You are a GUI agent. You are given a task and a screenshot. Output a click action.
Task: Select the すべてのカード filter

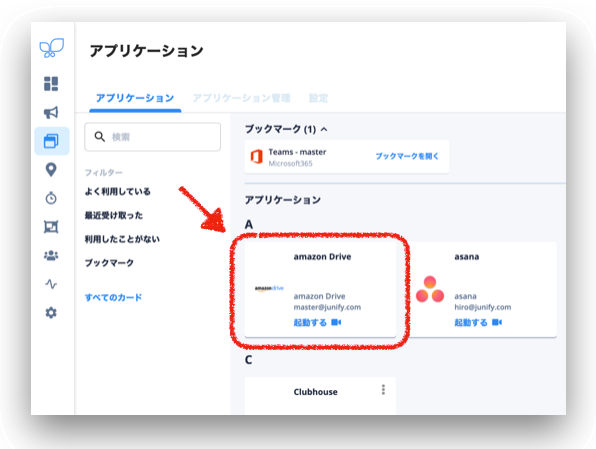tap(113, 297)
